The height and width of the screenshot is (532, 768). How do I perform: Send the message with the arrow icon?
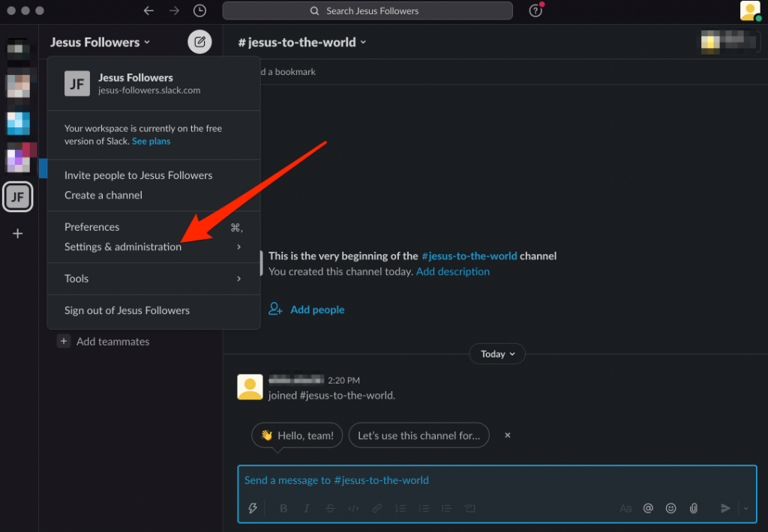(725, 508)
